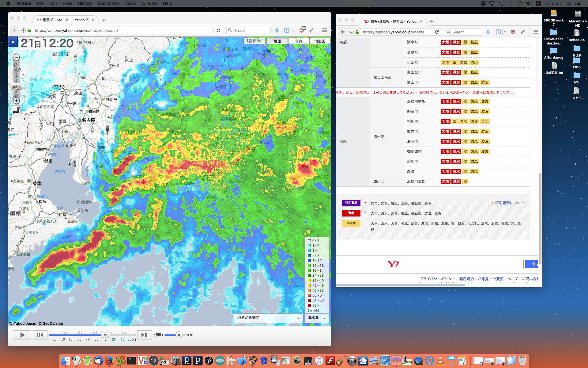Open hamburger menu in the radar Firefox window

click(x=325, y=30)
